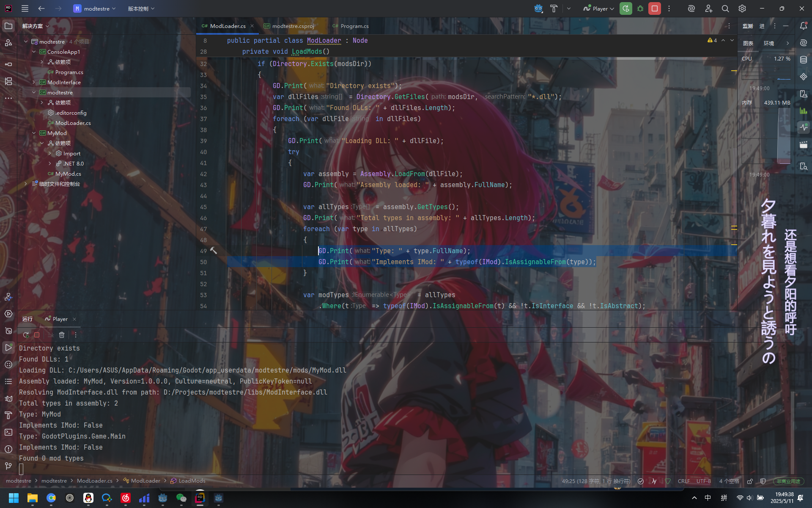This screenshot has width=812, height=508.
Task: Open the Player run configuration dropdown
Action: (x=598, y=8)
